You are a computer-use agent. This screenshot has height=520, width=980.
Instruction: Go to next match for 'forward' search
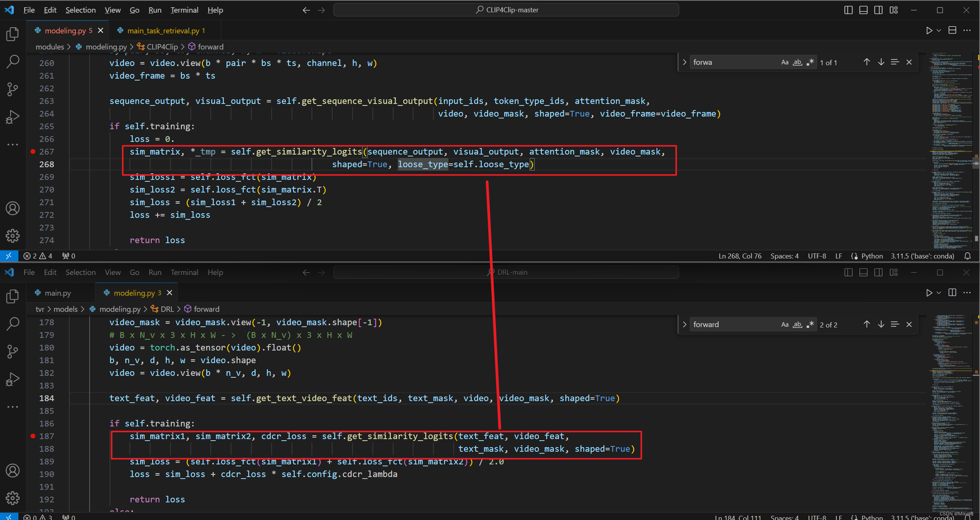point(881,324)
